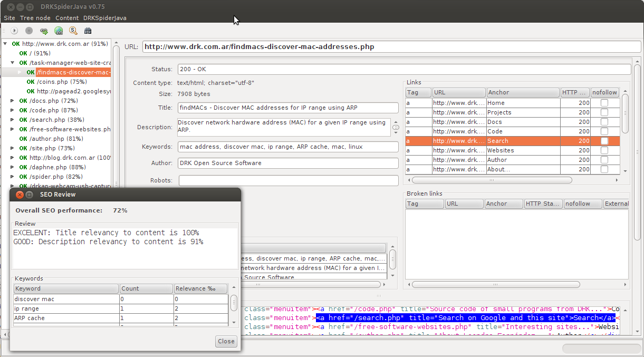
Task: Click the empty Robots field
Action: pos(288,180)
